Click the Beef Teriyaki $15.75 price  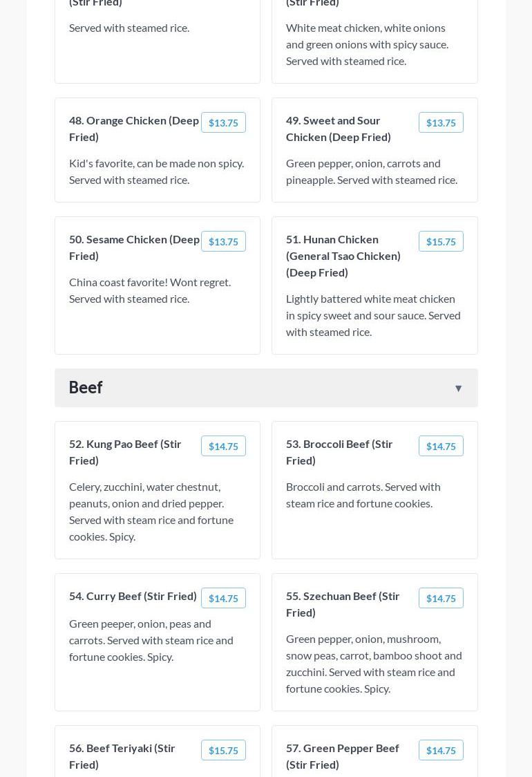tap(223, 751)
